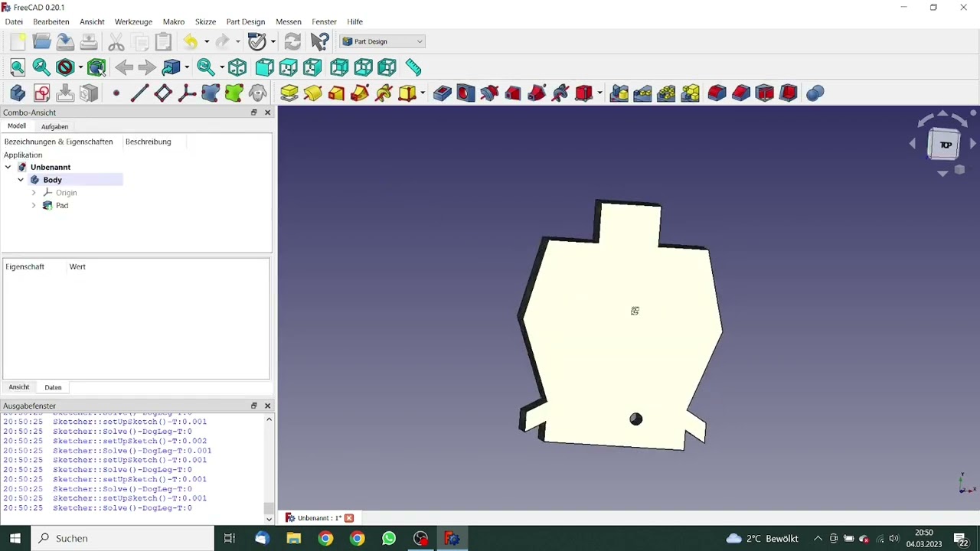The height and width of the screenshot is (551, 980).
Task: Click the Mirrored feature icon
Action: pos(619,93)
